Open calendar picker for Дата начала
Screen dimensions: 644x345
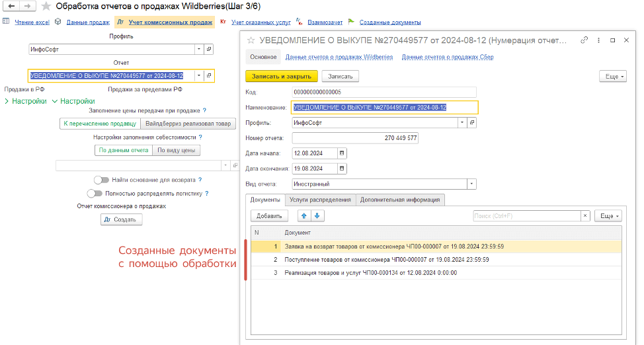341,153
